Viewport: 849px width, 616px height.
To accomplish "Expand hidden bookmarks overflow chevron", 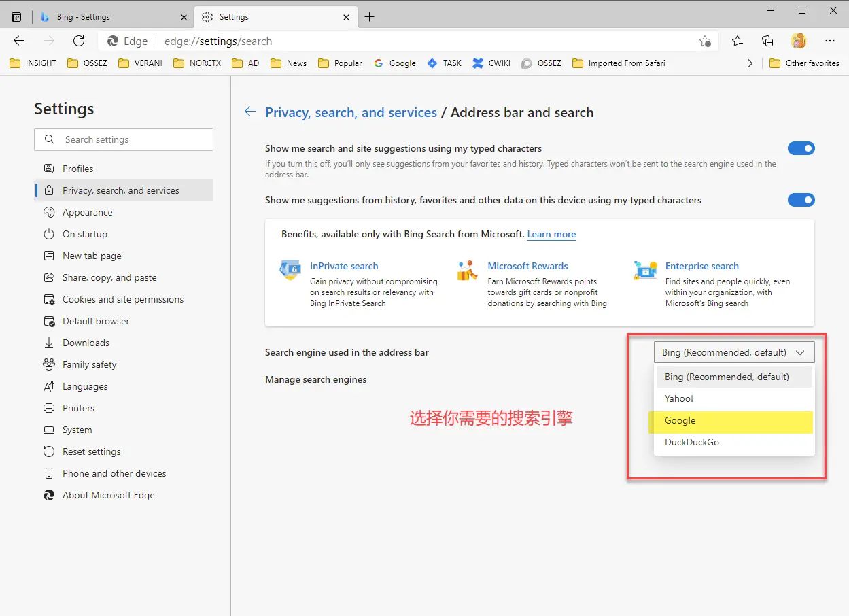I will pos(750,63).
